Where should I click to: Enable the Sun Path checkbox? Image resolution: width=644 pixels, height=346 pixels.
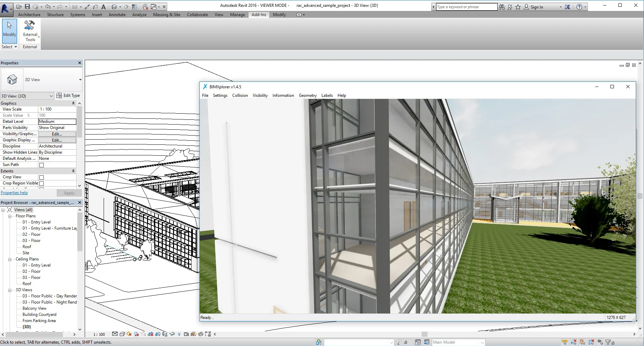point(41,165)
